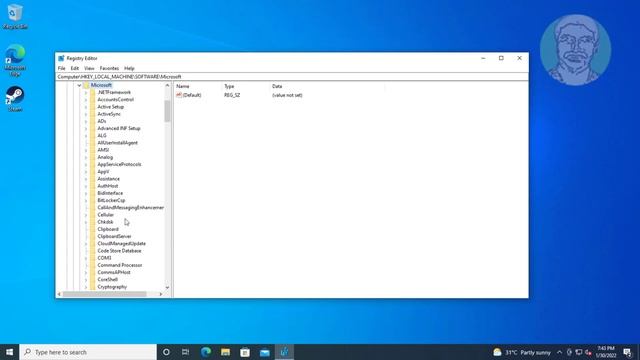Click the Cryptography folder icon

point(93,287)
